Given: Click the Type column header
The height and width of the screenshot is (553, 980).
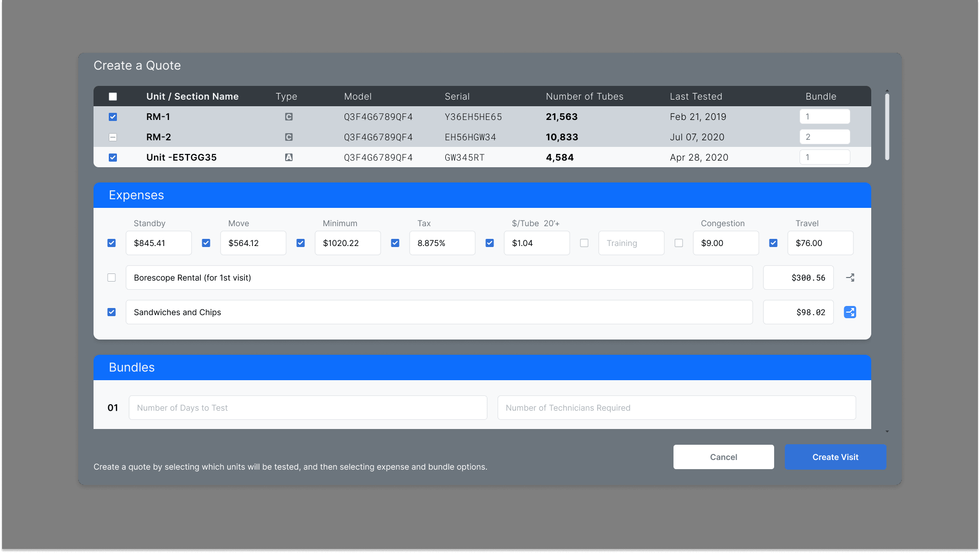Looking at the screenshot, I should (x=287, y=97).
